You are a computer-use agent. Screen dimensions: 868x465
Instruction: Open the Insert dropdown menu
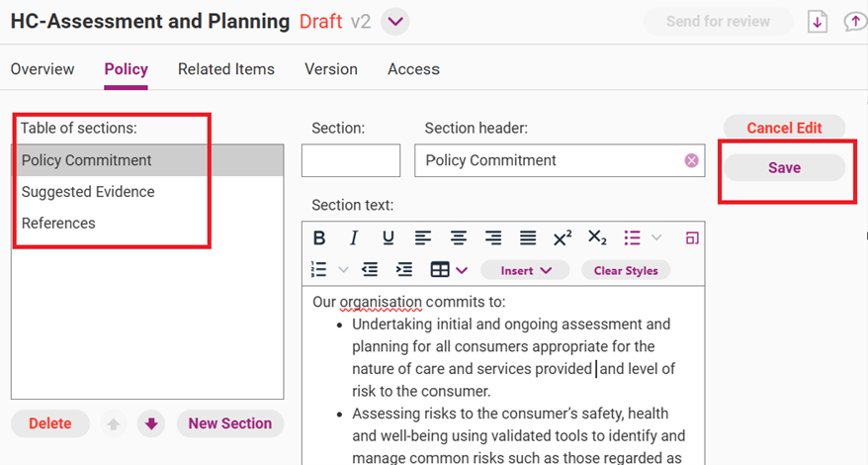(x=524, y=270)
